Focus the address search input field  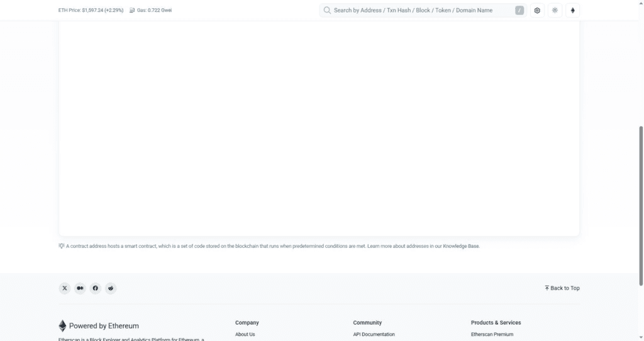click(x=423, y=10)
